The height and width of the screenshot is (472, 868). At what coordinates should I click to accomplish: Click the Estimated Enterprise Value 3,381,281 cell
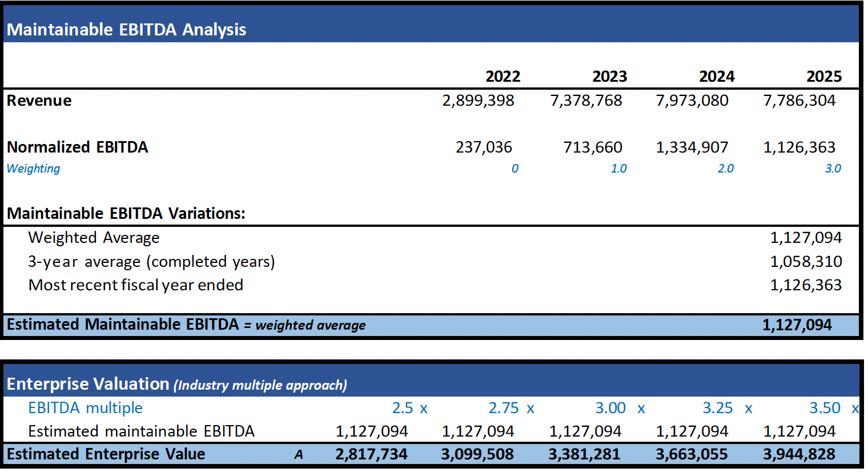pyautogui.click(x=584, y=454)
